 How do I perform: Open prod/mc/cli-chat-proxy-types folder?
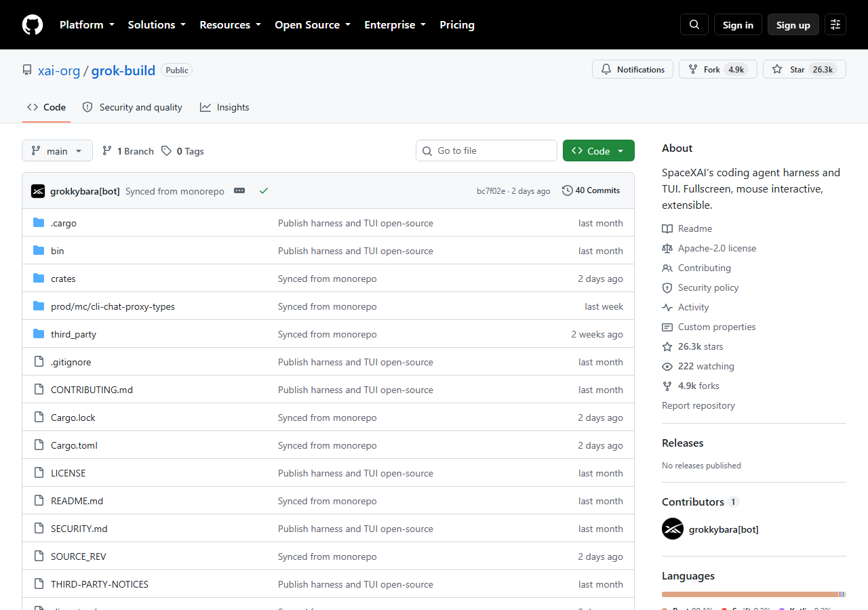[x=113, y=306]
